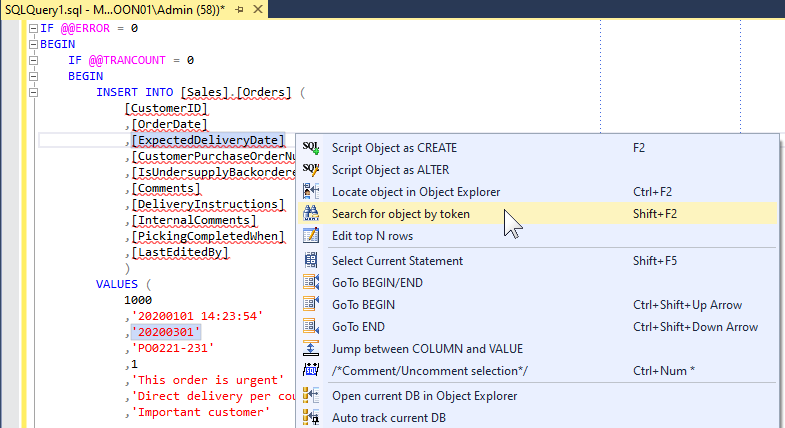
Task: Click the INSERT keyword
Action: [117, 92]
